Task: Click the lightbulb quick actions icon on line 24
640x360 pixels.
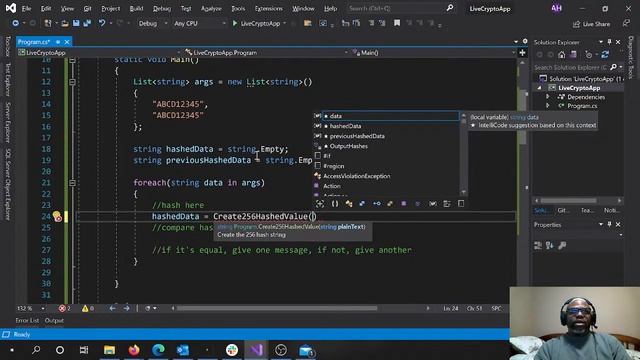Action: (x=57, y=216)
